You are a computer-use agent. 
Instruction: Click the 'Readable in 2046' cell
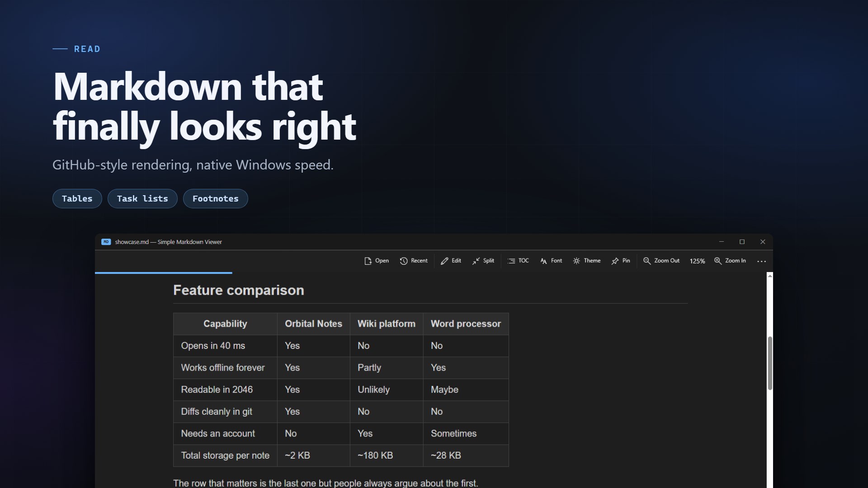(225, 389)
